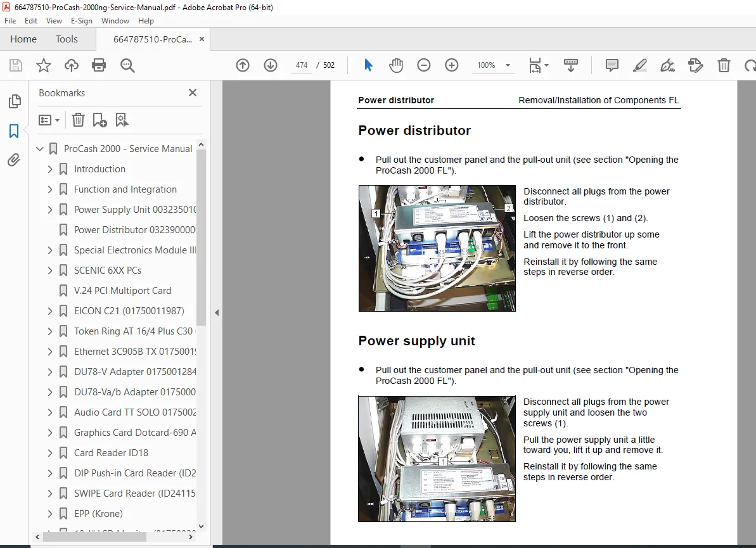Screen dimensions: 756x548
Task: Delete page with toolbar trash icon
Action: click(x=724, y=65)
